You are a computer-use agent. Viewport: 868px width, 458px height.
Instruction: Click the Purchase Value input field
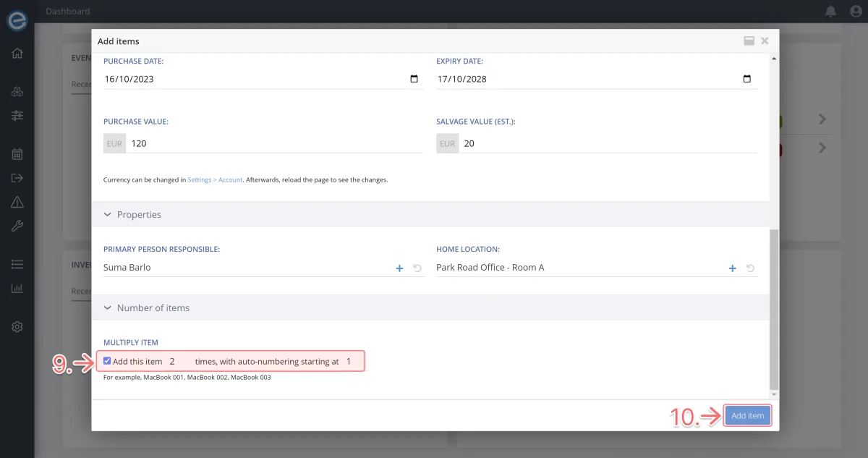point(275,143)
